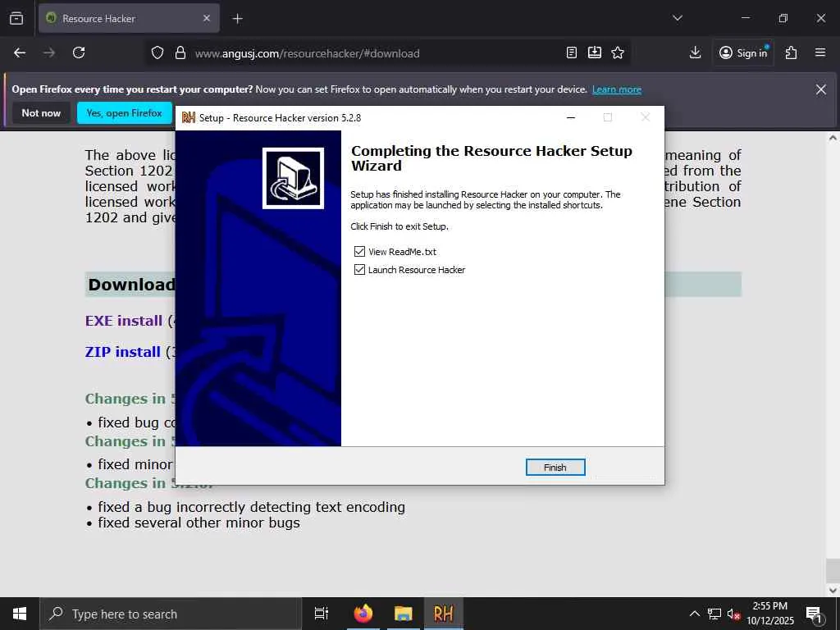Image resolution: width=840 pixels, height=630 pixels.
Task: Open the Firefox hamburger application menu
Action: (820, 52)
